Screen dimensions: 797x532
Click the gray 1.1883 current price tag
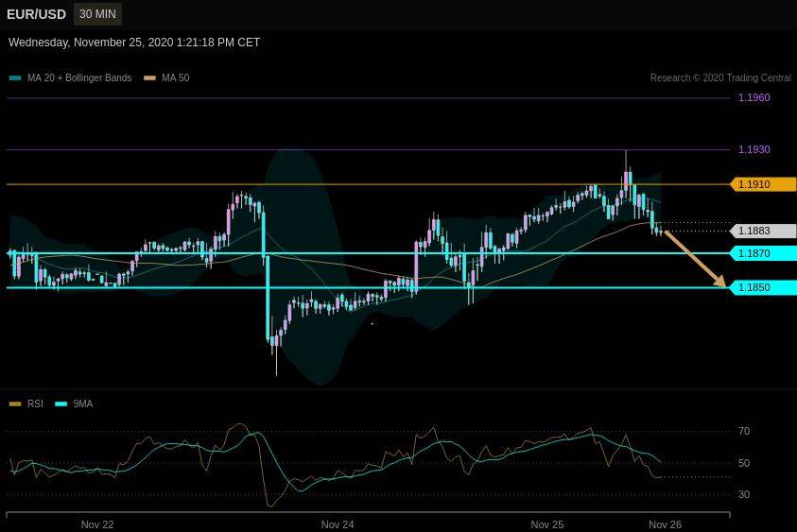click(x=763, y=231)
